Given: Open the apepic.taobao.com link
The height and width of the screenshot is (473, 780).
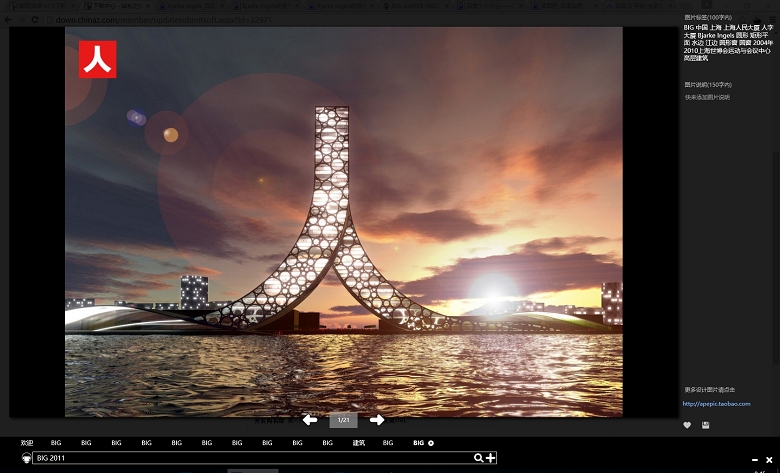Looking at the screenshot, I should pos(716,404).
